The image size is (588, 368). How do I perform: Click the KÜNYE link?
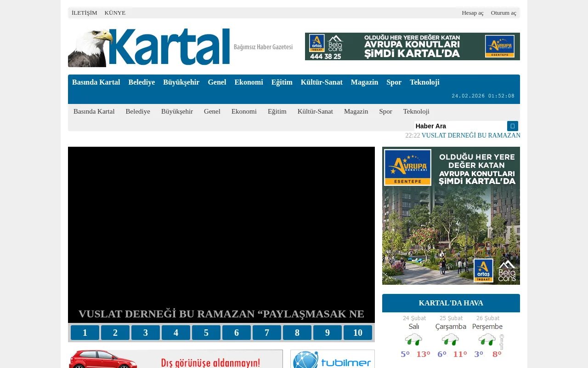click(x=115, y=12)
